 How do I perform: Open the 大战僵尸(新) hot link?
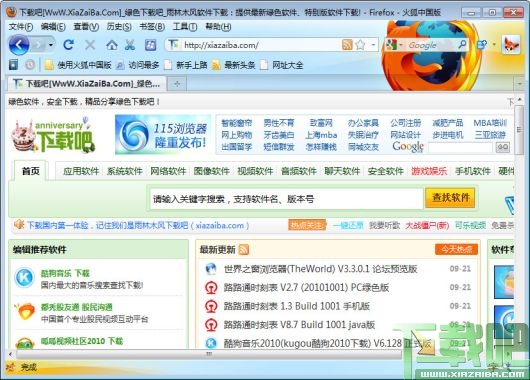427,225
